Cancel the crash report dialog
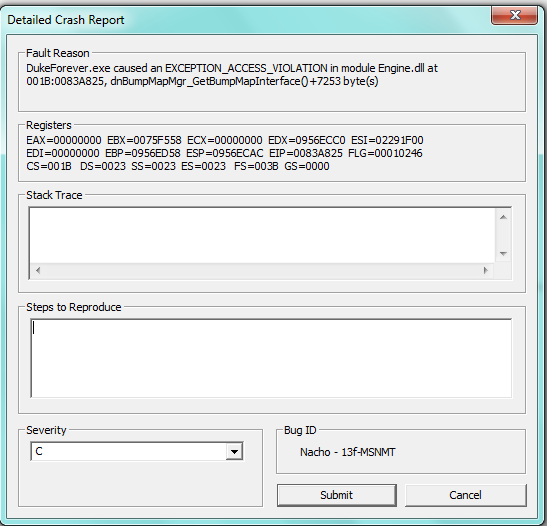Screen dimensions: 547x526 coord(465,495)
